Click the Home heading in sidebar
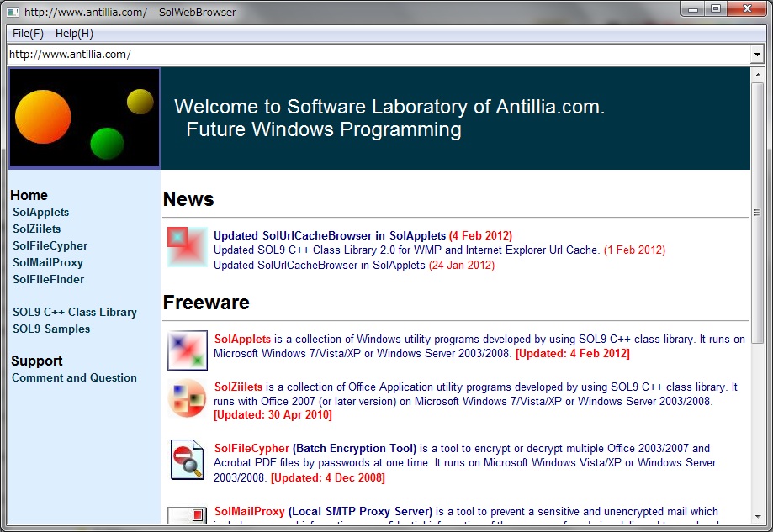This screenshot has width=773, height=532. 29,195
